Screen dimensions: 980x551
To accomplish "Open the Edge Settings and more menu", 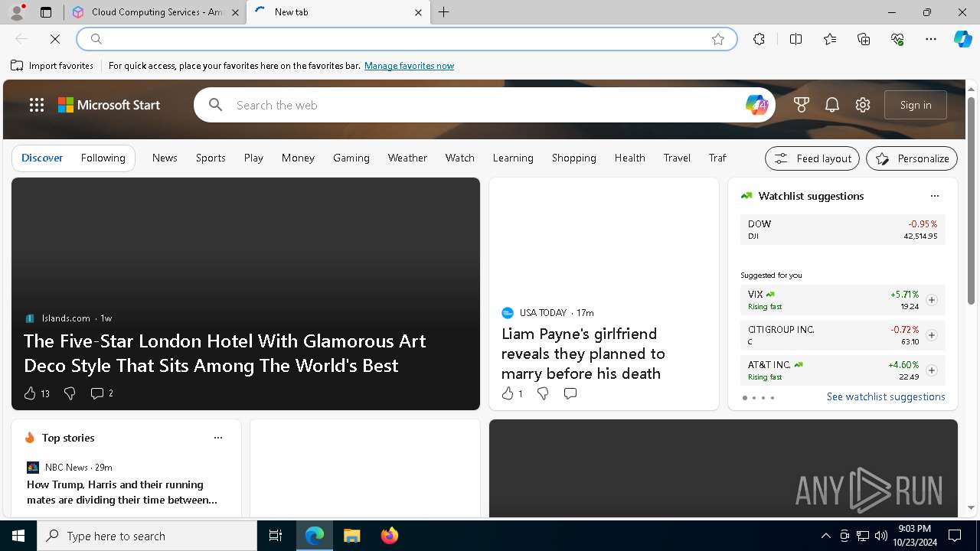I will point(931,39).
